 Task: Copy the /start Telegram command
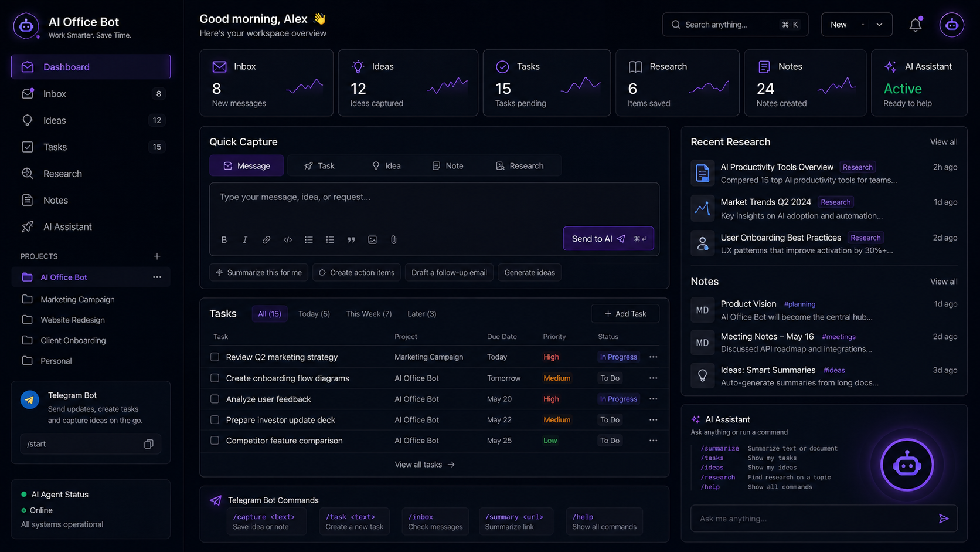(x=149, y=444)
